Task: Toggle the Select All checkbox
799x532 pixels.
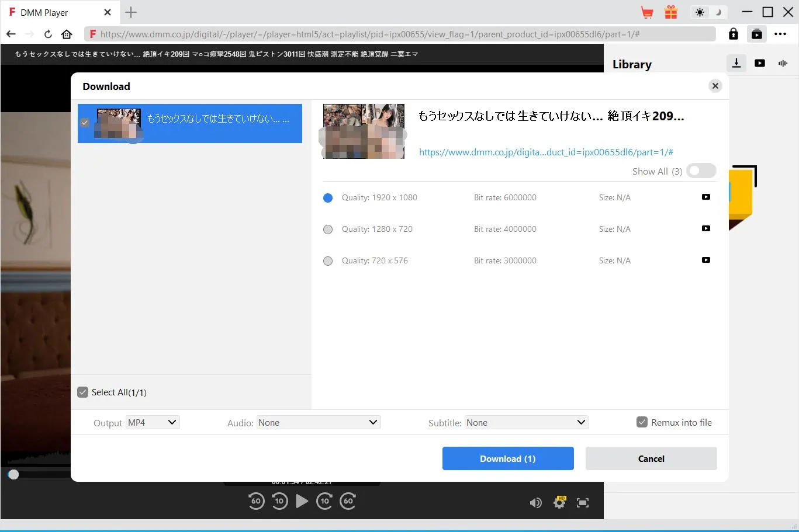Action: 83,392
